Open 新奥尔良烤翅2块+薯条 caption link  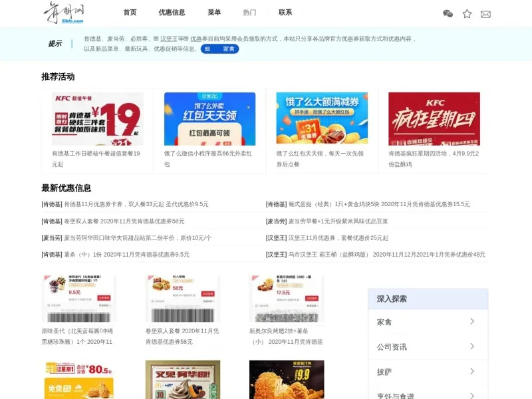286,336
